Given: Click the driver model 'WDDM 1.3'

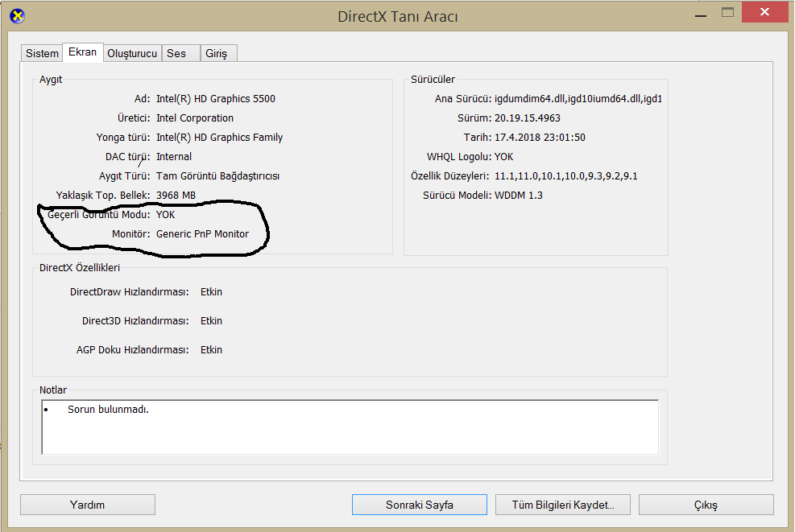Looking at the screenshot, I should (519, 195).
